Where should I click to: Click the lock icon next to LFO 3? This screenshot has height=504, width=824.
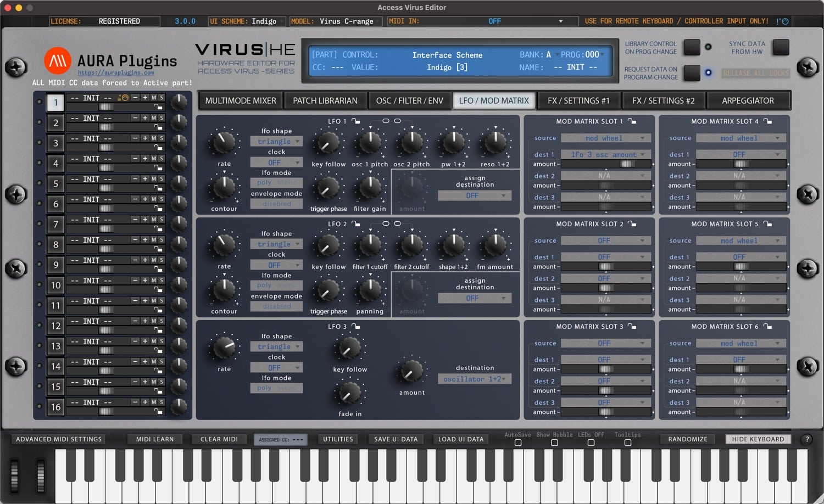356,327
